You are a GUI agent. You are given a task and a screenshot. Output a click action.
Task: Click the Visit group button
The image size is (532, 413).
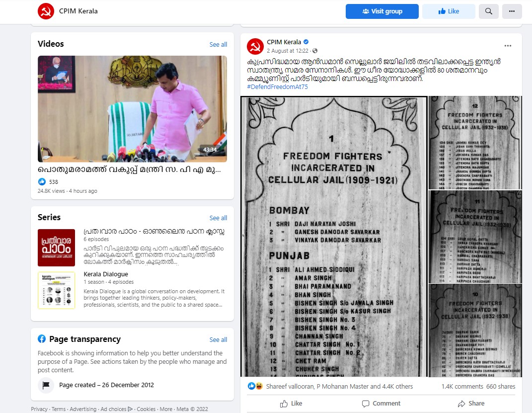382,11
